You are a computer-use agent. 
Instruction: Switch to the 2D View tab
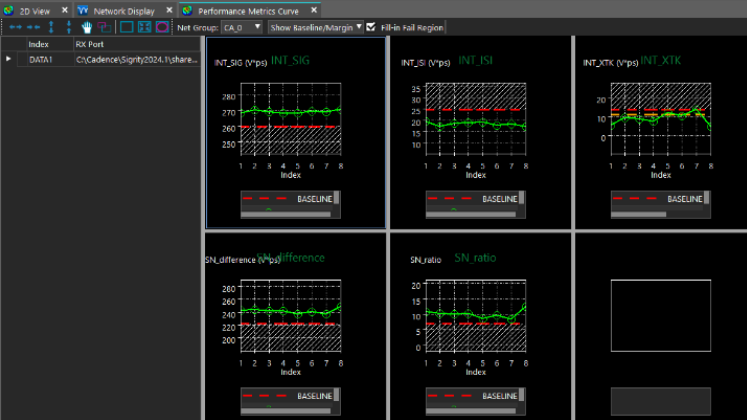pos(37,9)
